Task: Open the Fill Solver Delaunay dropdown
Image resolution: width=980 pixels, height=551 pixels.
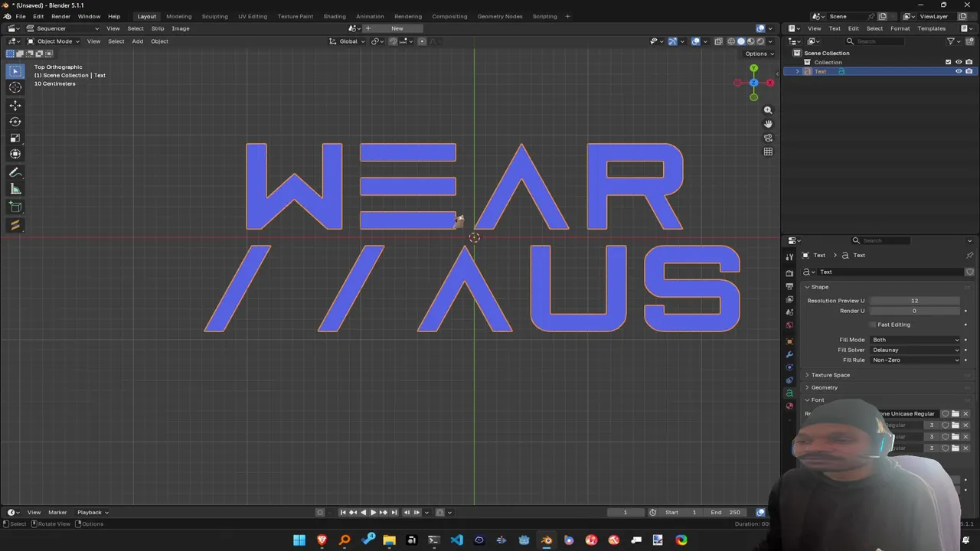Action: click(x=916, y=350)
